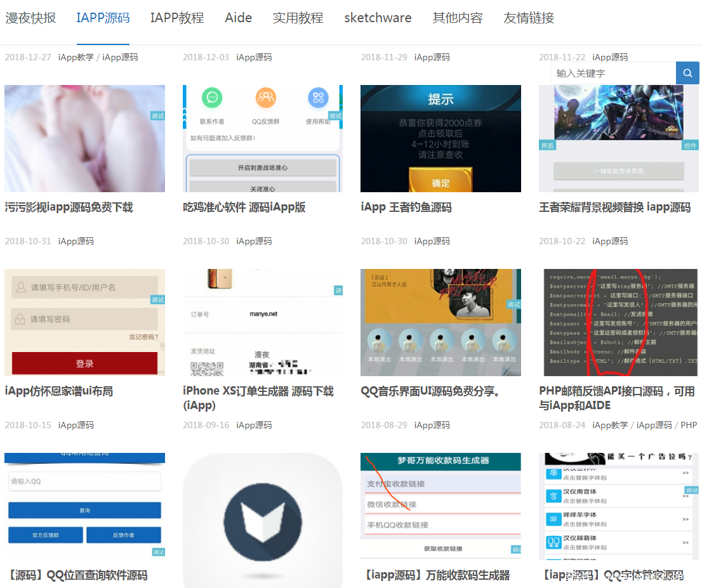Open title QQ音乐界面UI源码免费分享
The height and width of the screenshot is (588, 702).
[x=430, y=391]
